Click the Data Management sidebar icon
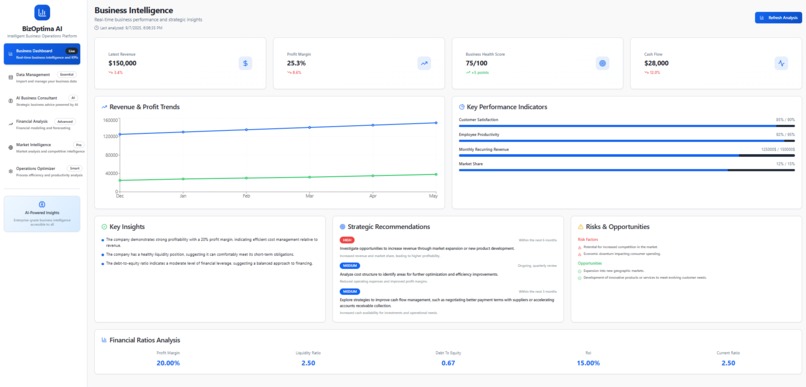806x387 pixels. (x=11, y=78)
